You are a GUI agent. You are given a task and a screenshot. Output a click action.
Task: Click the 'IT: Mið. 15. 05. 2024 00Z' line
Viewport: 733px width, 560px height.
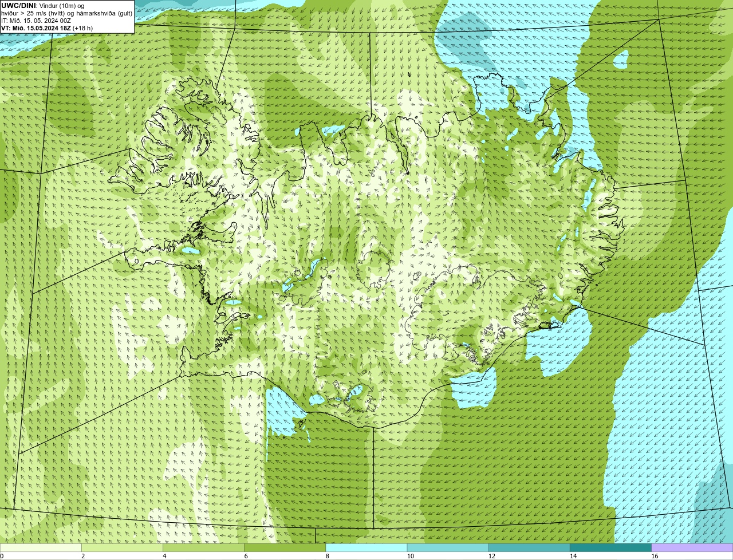tap(36, 21)
